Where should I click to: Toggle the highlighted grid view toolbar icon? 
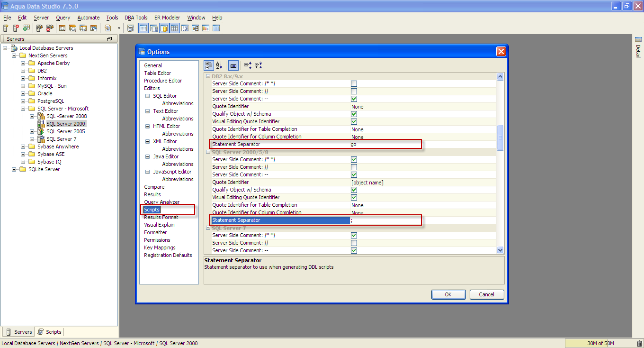tap(174, 28)
